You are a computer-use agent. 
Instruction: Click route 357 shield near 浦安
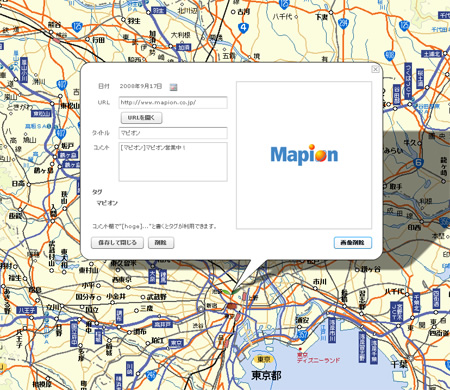(x=302, y=334)
